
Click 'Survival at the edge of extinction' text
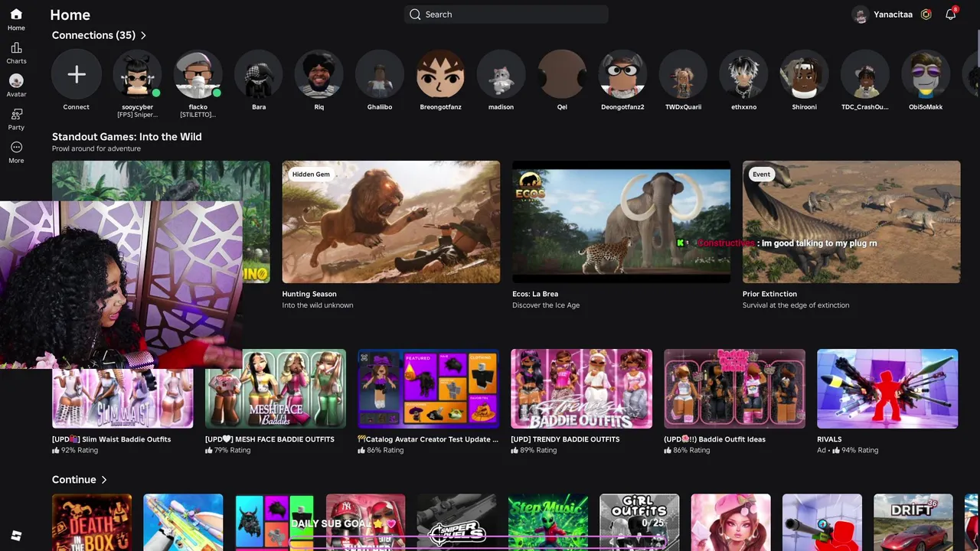795,305
